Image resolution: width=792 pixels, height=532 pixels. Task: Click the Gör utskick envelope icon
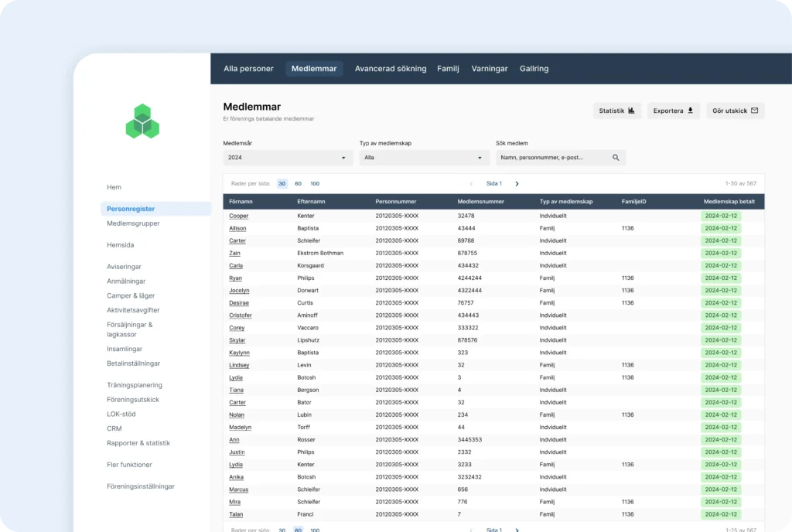pos(755,111)
